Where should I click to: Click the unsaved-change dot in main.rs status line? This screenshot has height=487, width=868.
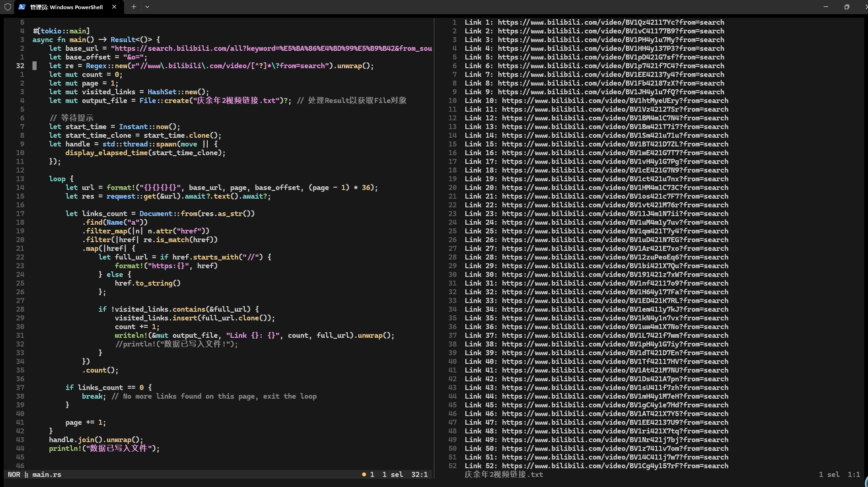(x=364, y=475)
